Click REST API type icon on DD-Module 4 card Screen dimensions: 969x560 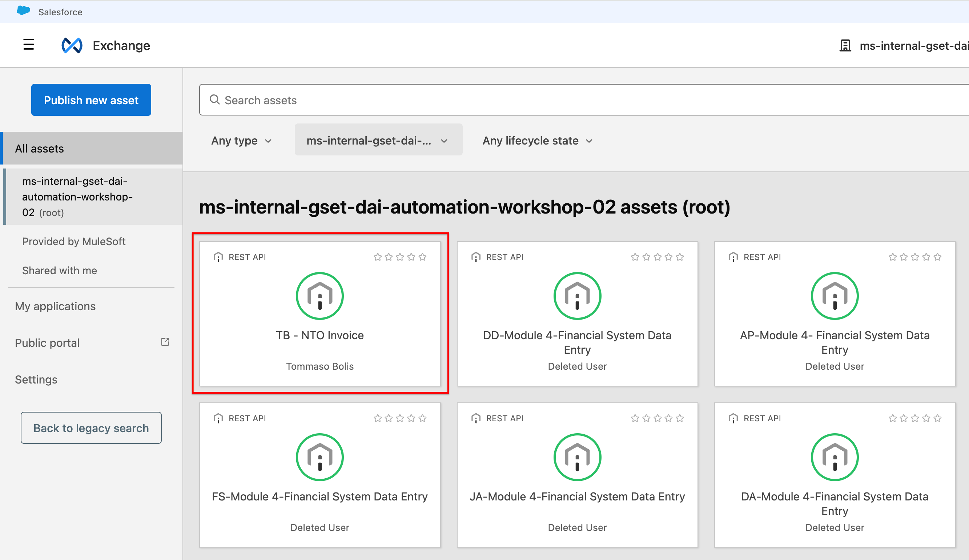pos(476,257)
